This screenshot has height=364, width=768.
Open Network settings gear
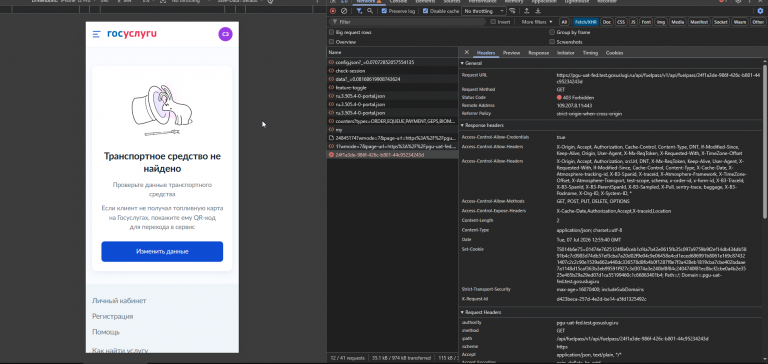[760, 11]
